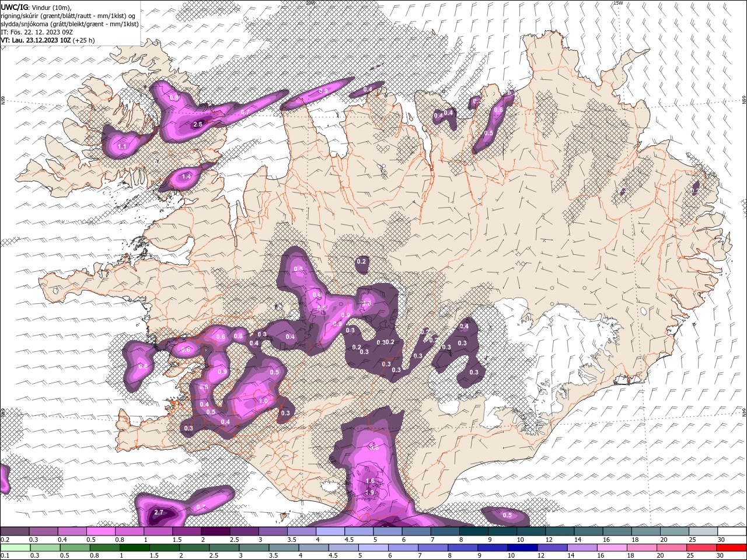The image size is (747, 560).
Task: Click the 1.0 precipitation value on the map
Action: click(x=263, y=401)
